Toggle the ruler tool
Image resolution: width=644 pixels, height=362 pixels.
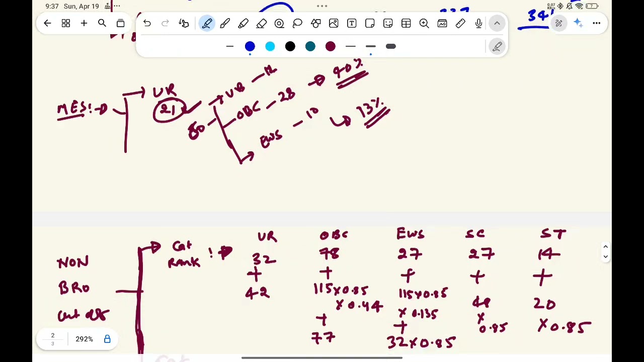click(460, 23)
